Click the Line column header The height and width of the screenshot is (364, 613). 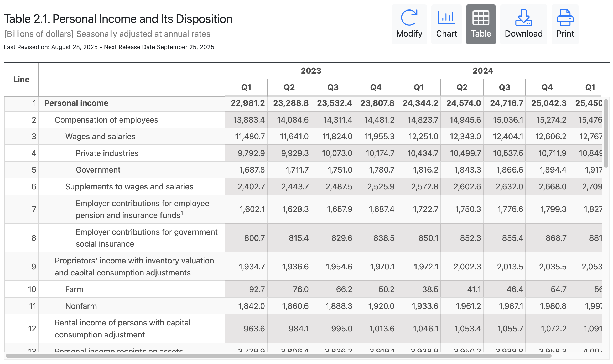coord(21,79)
